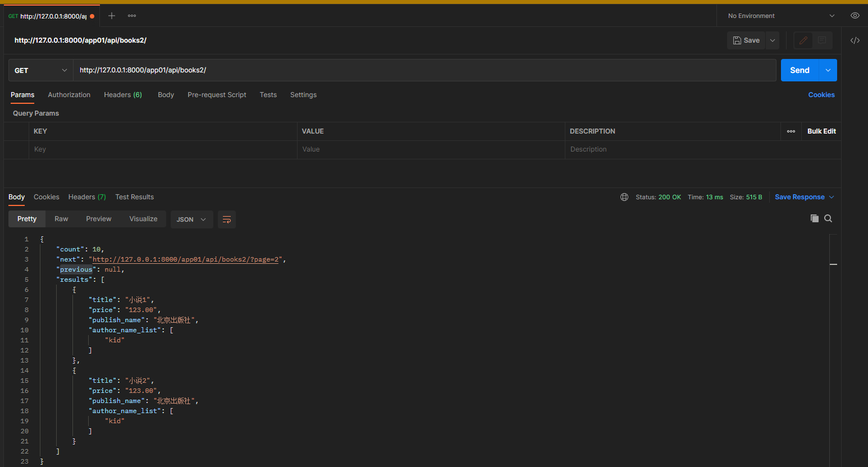
Task: Open tab options ellipsis menu
Action: 132,16
